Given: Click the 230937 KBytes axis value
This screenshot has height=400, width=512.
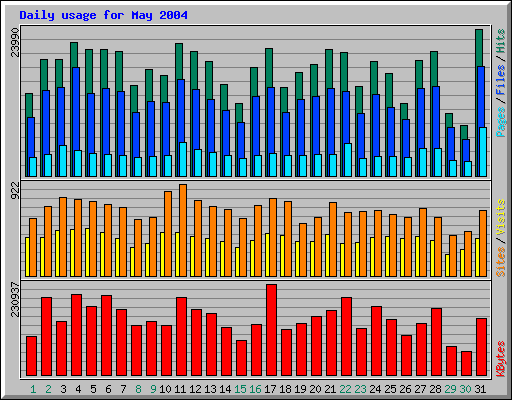Looking at the screenshot, I should [15, 299].
